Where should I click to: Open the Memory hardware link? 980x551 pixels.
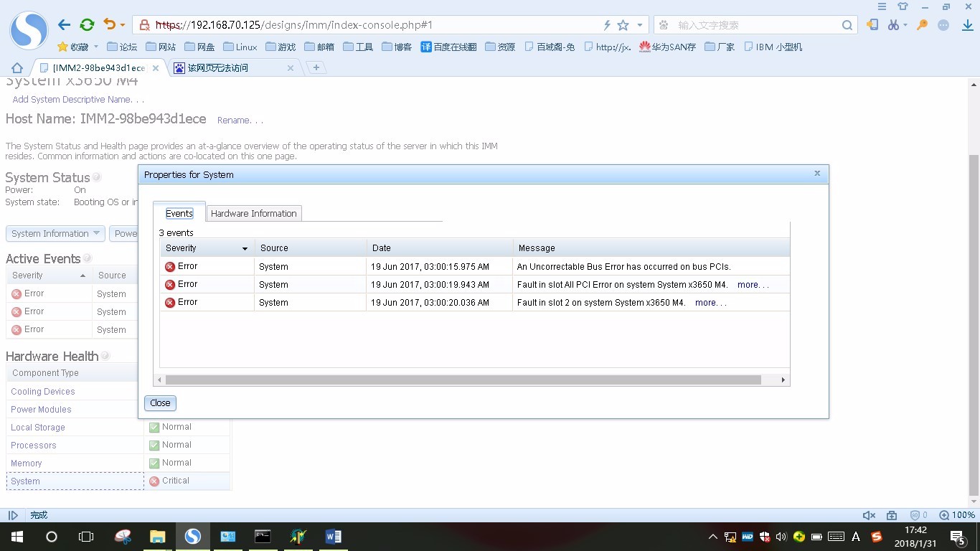[27, 463]
